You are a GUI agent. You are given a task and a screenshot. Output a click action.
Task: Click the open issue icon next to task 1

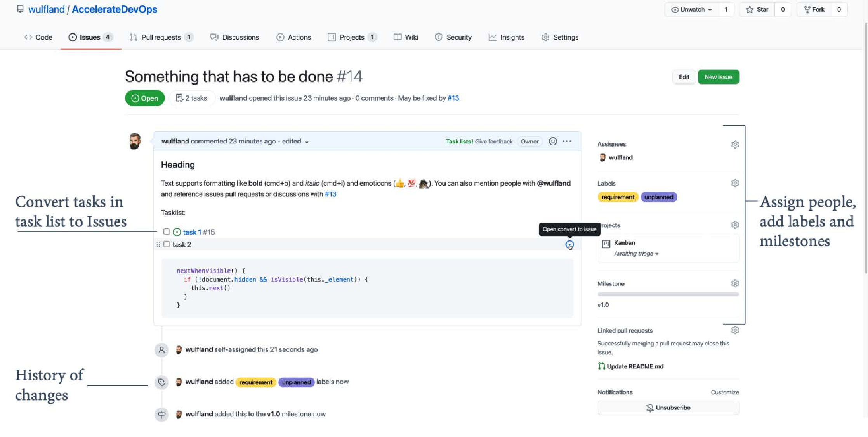tap(177, 232)
